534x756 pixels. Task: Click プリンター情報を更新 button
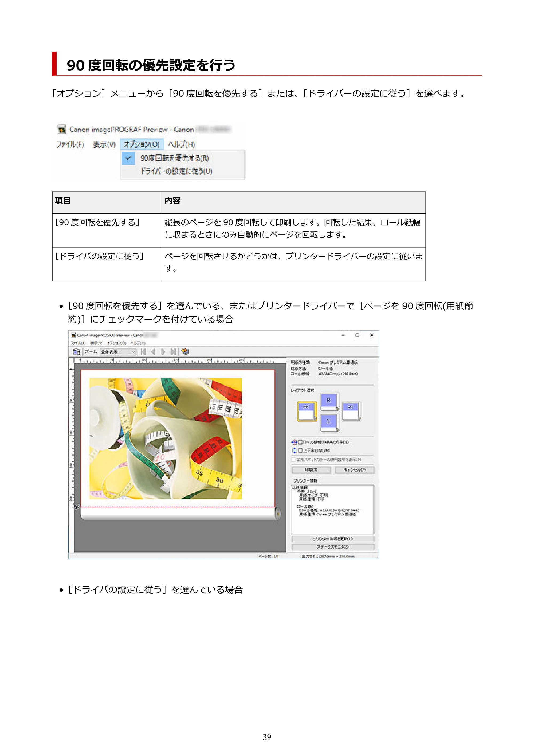pos(333,539)
